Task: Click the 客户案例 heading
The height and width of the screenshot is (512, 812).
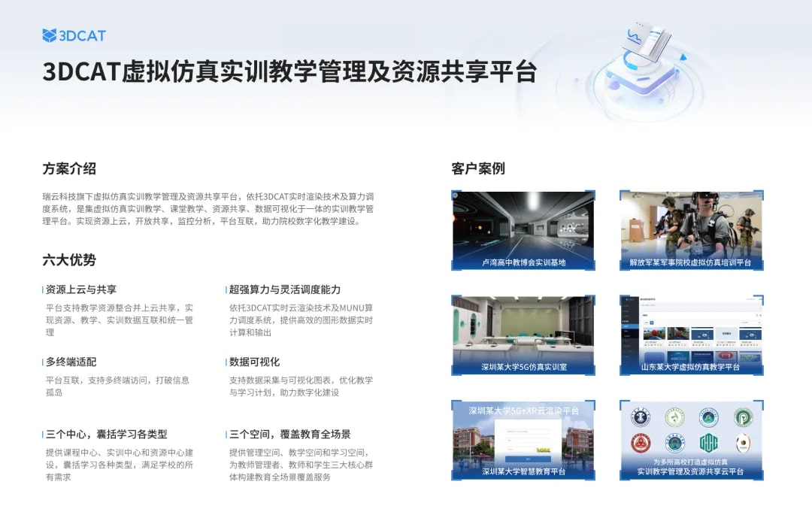Action: tap(478, 168)
